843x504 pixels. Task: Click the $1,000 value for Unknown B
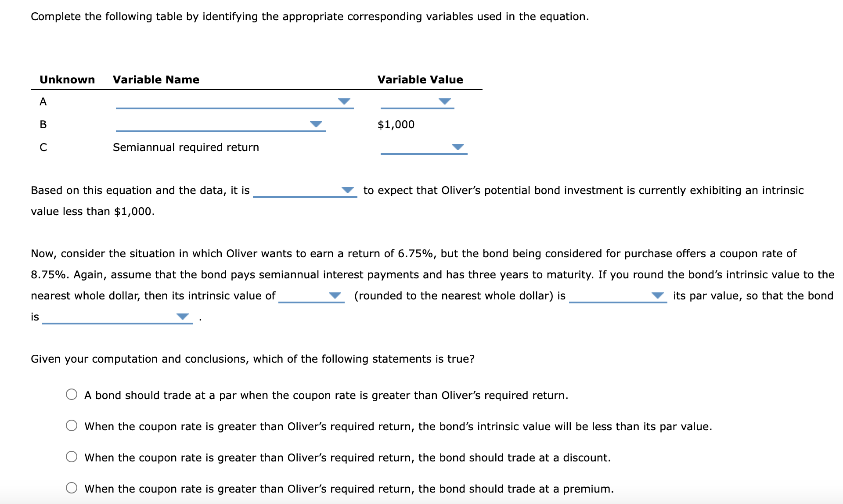(x=396, y=124)
